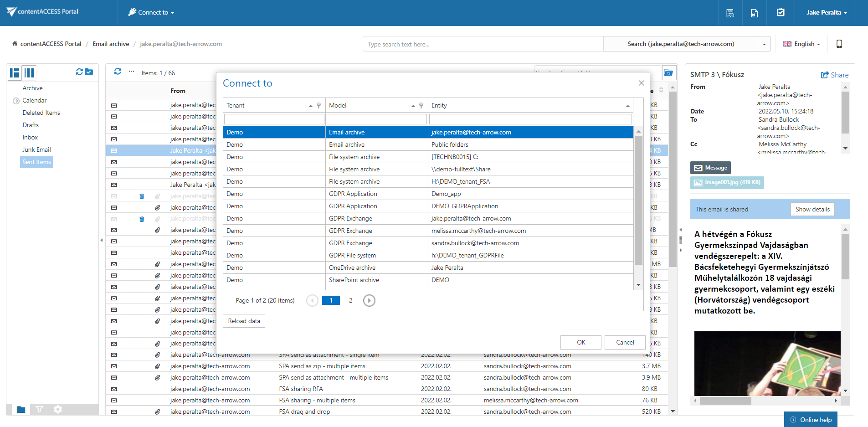Screen dimensions: 868x427
Task: Click the Reload data button
Action: (x=244, y=321)
